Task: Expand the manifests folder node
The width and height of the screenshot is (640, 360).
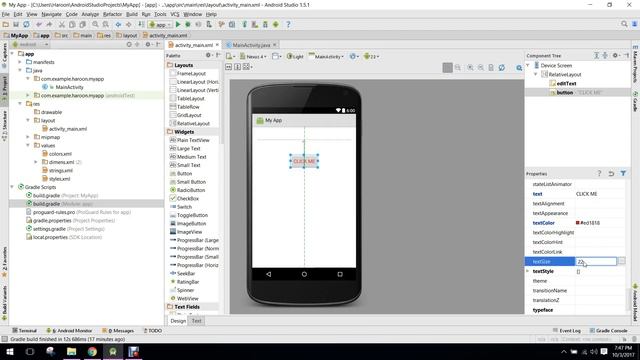Action: point(20,62)
